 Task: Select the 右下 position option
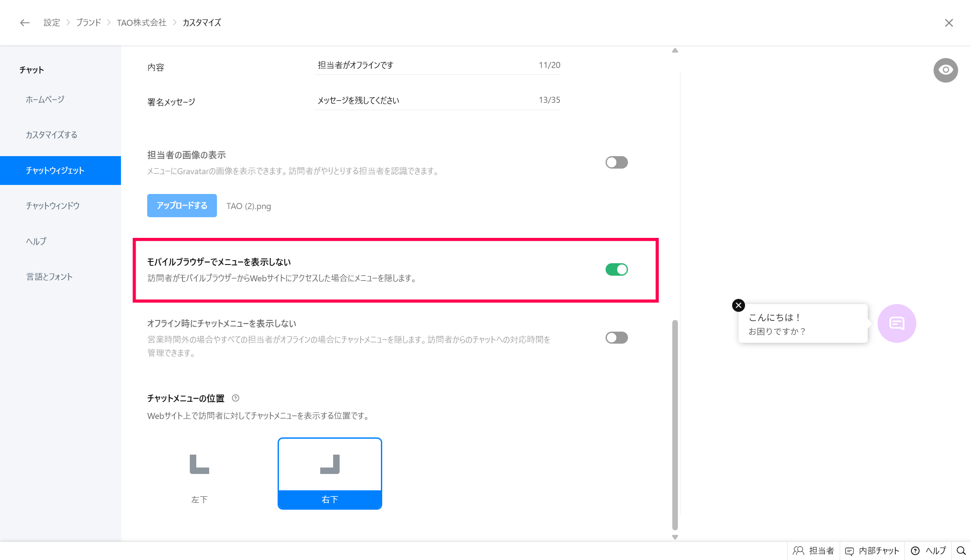click(330, 473)
